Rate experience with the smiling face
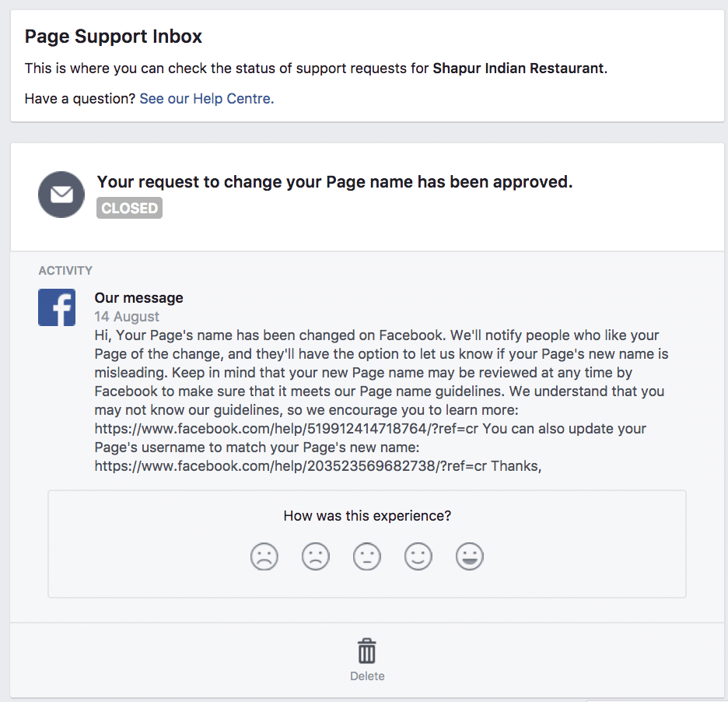The width and height of the screenshot is (728, 702). pos(418,556)
